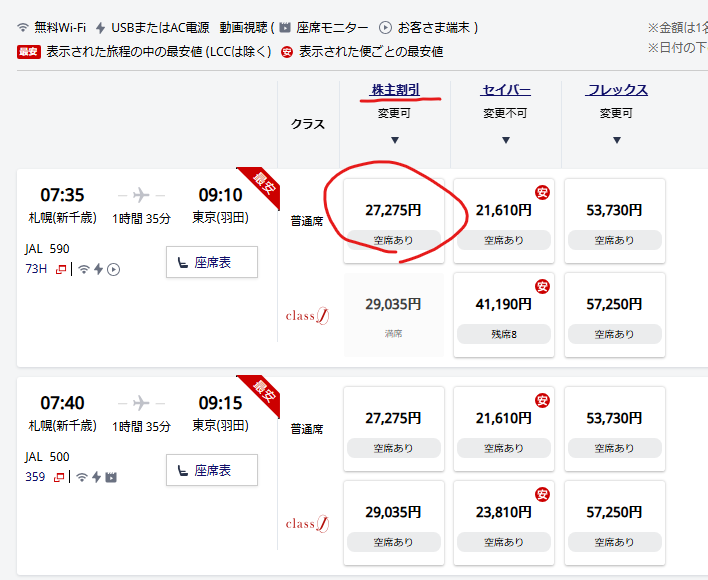Select JAL 500 普通席 株主割引 fare 27,275円

394,429
